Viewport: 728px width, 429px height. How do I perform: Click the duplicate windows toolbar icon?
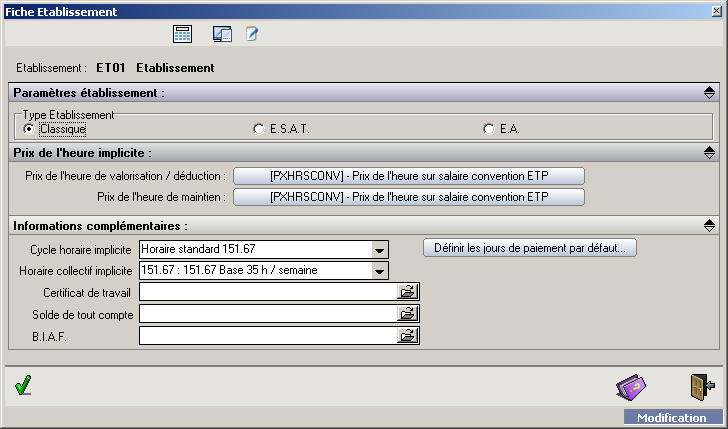pos(222,34)
